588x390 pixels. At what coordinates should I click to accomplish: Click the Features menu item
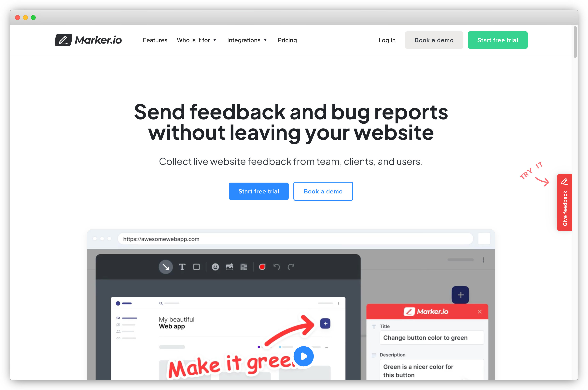coord(155,40)
